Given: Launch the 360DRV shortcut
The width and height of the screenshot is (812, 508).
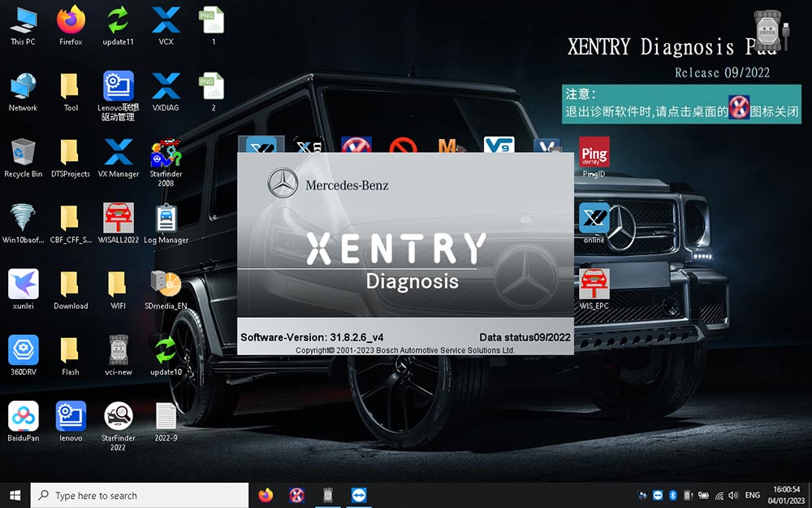Looking at the screenshot, I should point(24,356).
